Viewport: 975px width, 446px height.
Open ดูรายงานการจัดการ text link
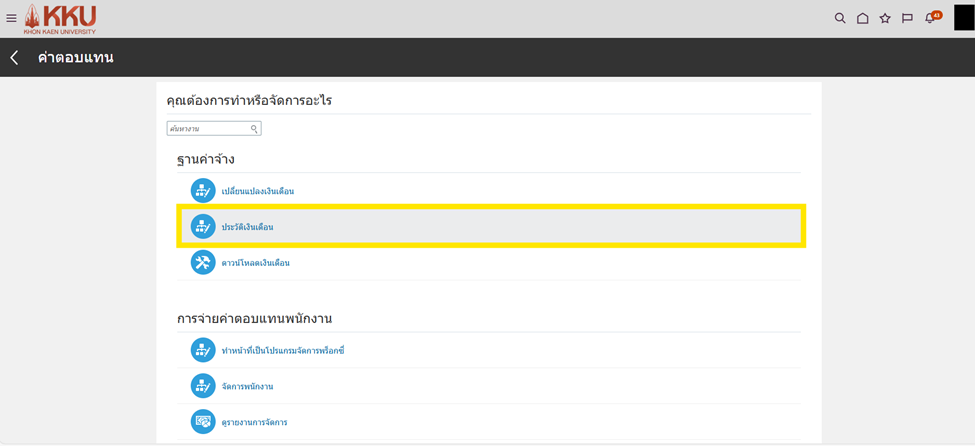(254, 422)
